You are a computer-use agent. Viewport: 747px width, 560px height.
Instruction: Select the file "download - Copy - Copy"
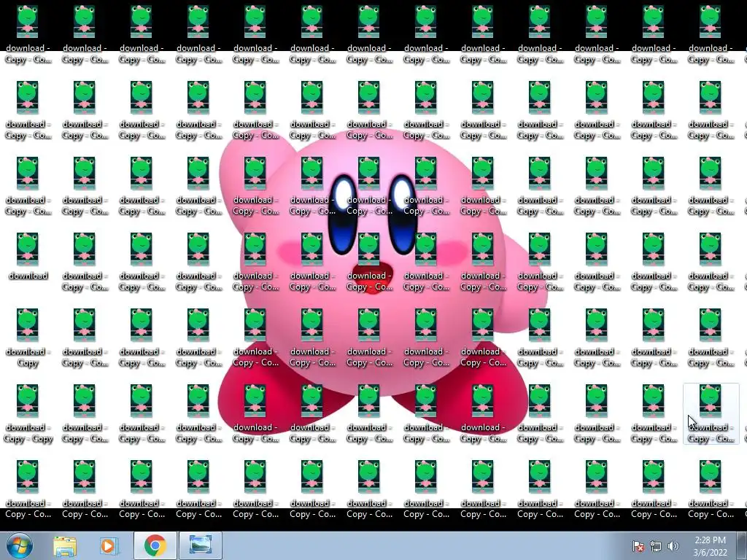point(28,414)
